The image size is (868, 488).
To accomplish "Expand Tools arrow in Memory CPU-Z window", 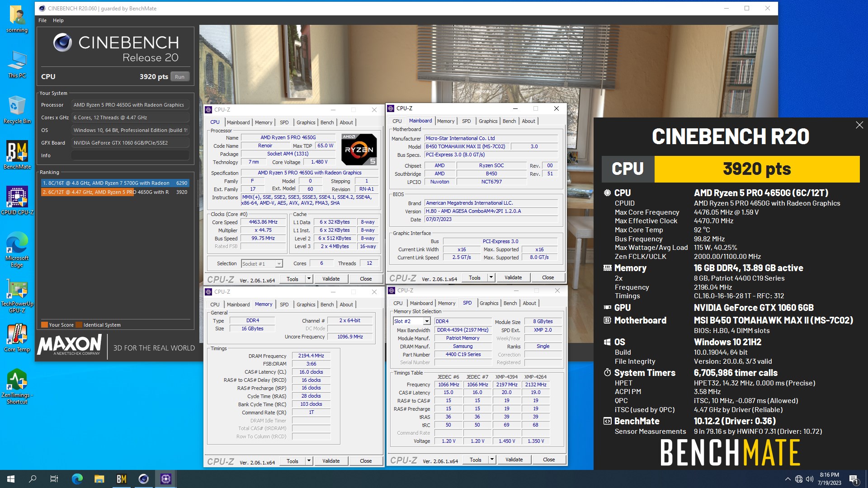I will (x=309, y=461).
